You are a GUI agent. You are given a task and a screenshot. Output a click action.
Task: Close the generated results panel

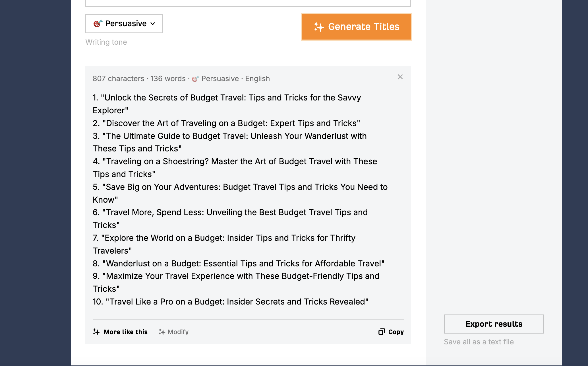[x=400, y=77]
